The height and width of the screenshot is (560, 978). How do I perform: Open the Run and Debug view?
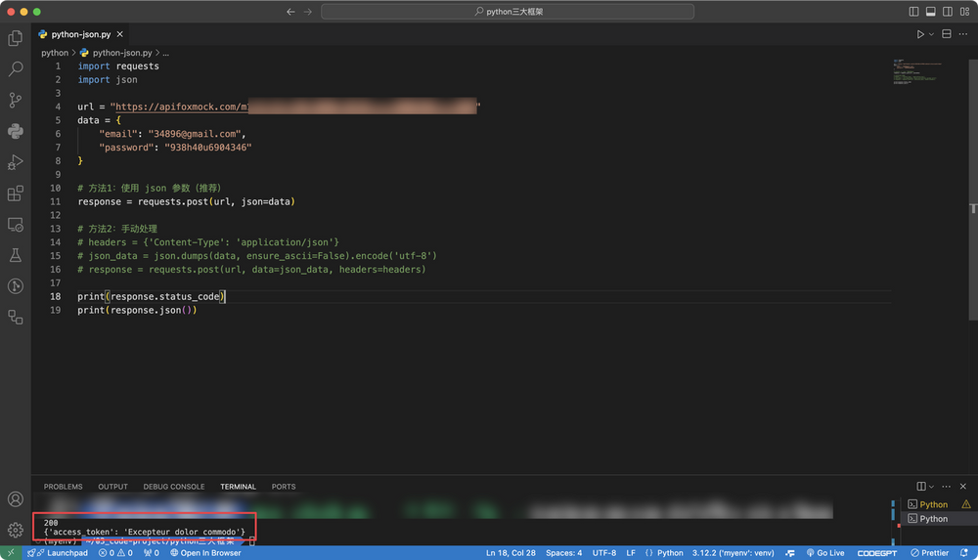coord(16,162)
